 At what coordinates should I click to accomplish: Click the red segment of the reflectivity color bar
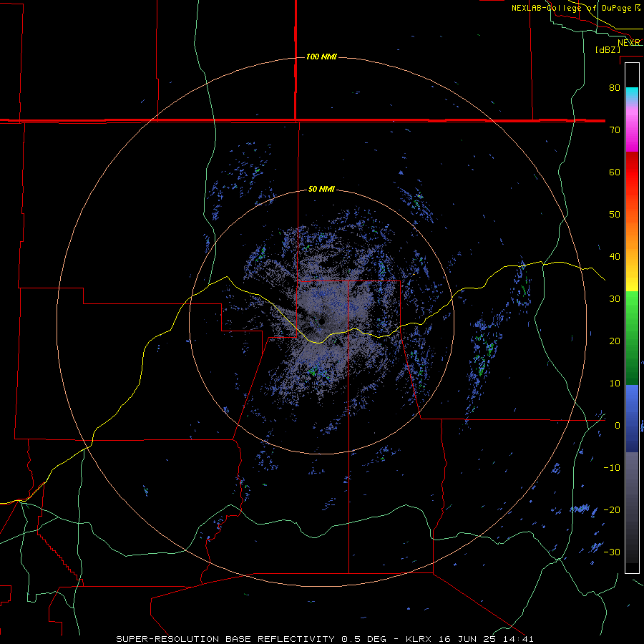(x=632, y=172)
